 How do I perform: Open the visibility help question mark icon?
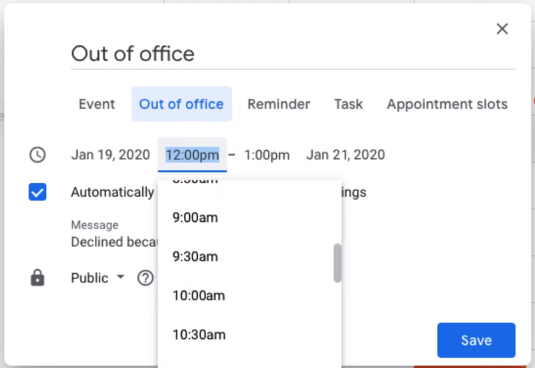(x=145, y=278)
